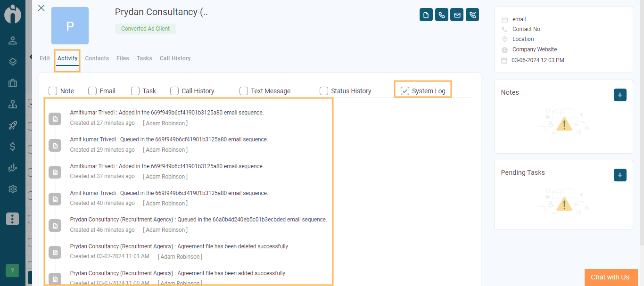644x286 pixels.
Task: Click the document icon button in the header
Action: 426,15
